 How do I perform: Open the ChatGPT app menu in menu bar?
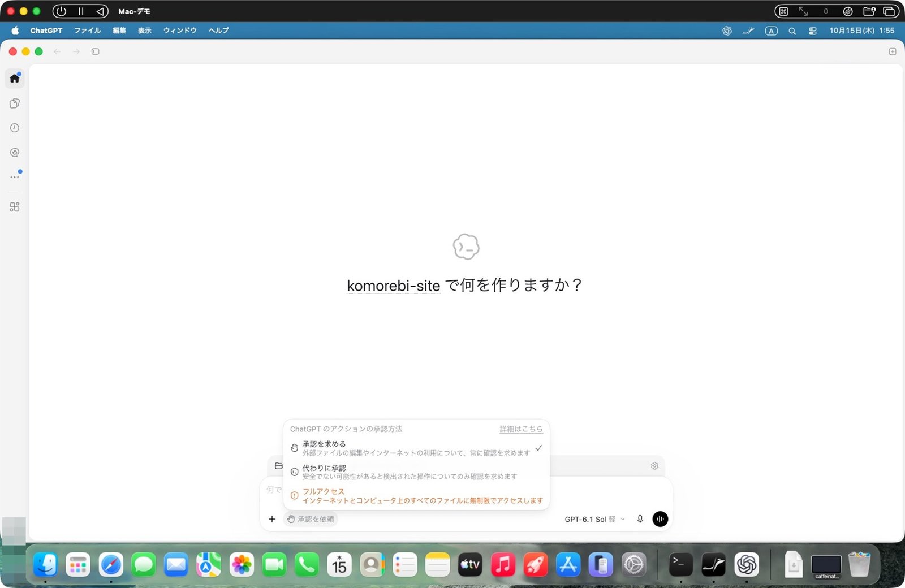46,31
